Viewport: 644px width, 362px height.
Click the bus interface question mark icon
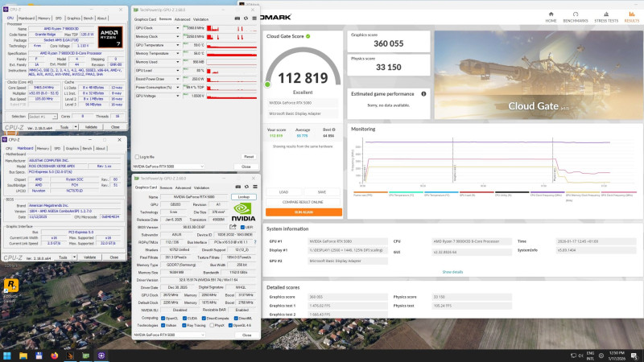(254, 242)
